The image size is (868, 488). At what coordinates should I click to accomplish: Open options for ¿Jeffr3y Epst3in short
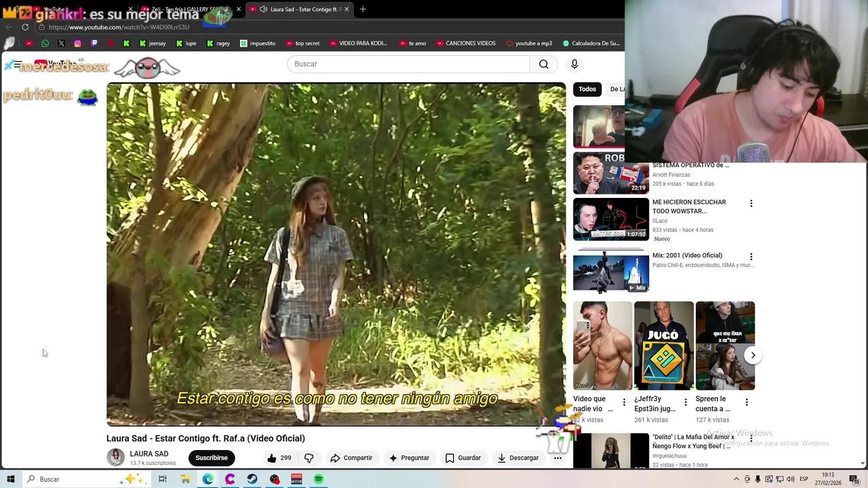[686, 402]
